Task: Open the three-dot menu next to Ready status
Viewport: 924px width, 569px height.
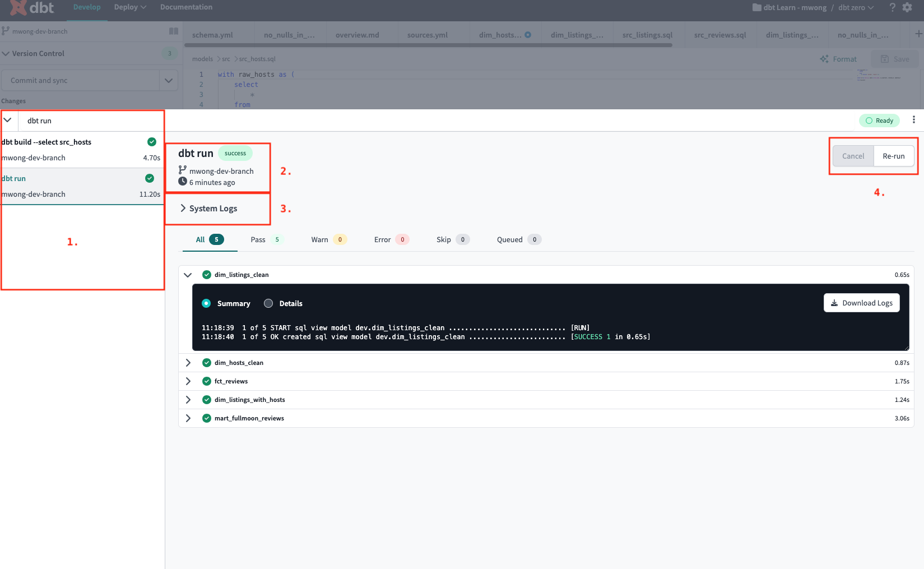Action: (914, 120)
